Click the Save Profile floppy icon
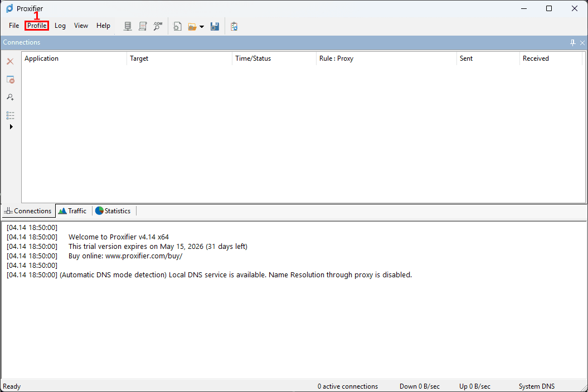Image resolution: width=588 pixels, height=392 pixels. point(215,26)
